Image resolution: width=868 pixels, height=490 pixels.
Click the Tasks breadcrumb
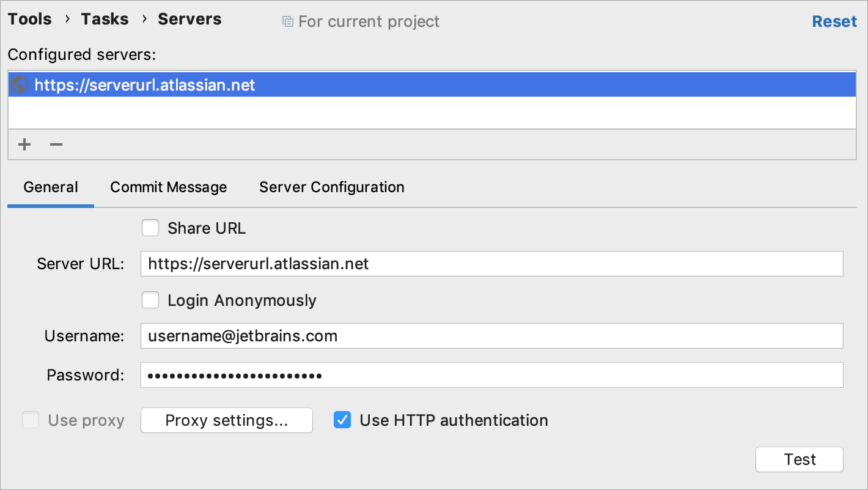pyautogui.click(x=105, y=18)
